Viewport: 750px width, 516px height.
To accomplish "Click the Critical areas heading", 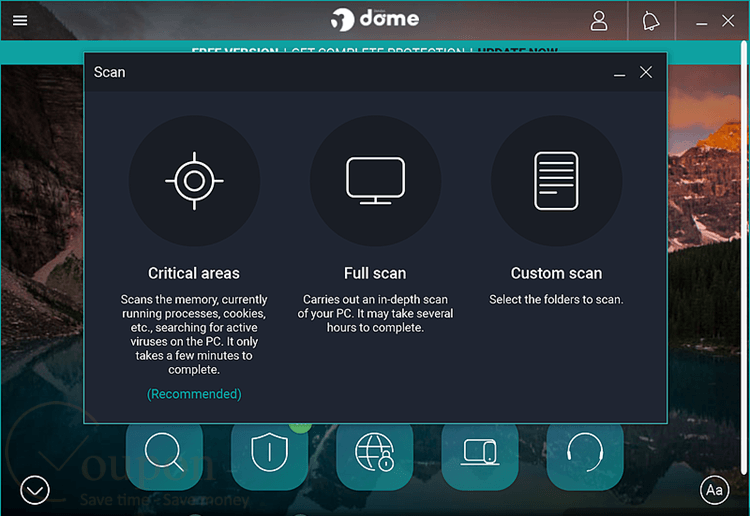I will coord(194,273).
